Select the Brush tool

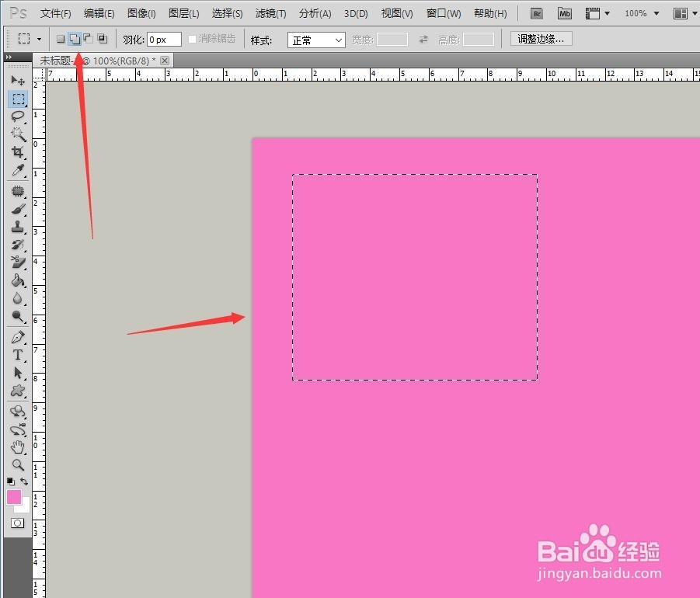click(18, 209)
